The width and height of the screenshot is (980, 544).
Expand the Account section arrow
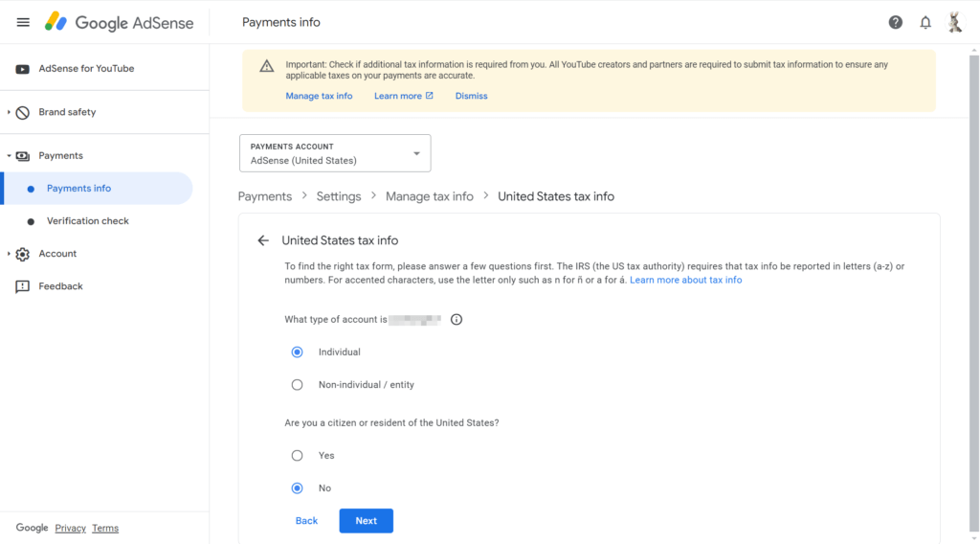click(9, 253)
